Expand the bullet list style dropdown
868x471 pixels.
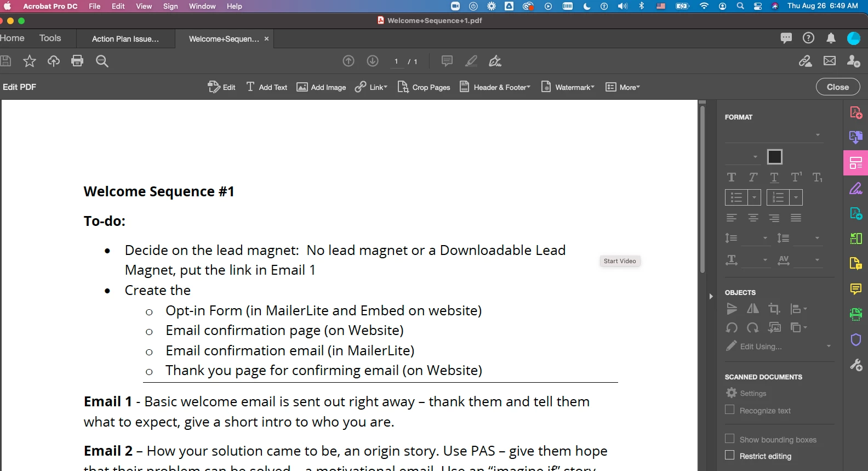pos(755,197)
